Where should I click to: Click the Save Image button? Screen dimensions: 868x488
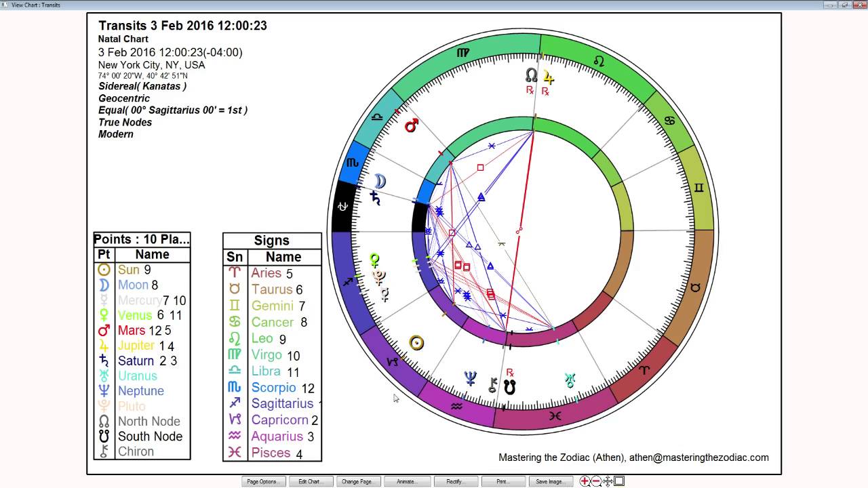[550, 481]
